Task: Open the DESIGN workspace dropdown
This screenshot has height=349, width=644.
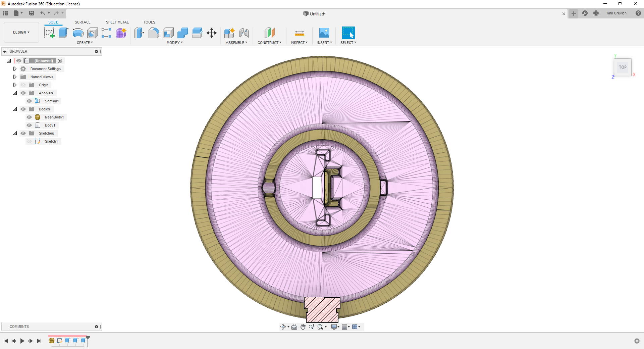Action: pos(21,32)
